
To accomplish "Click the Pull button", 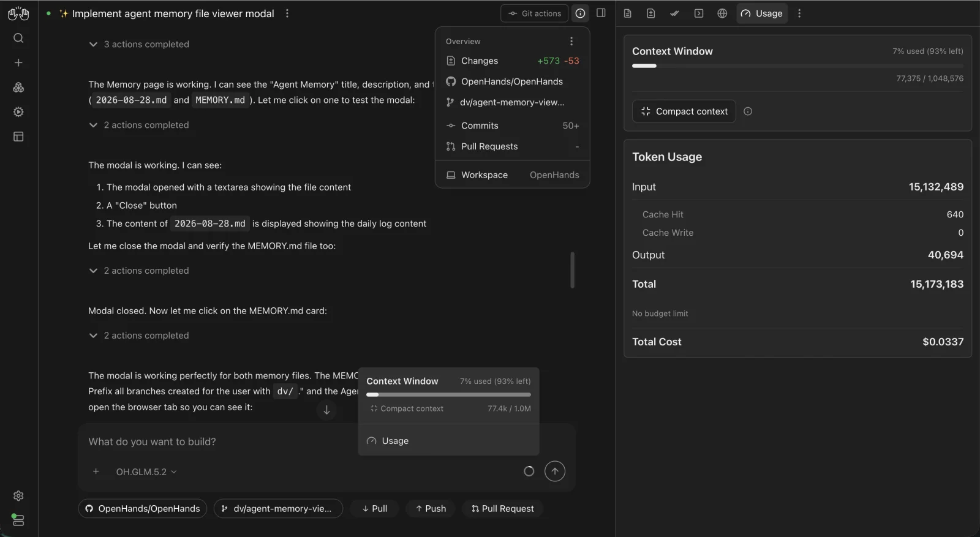I will tap(374, 509).
